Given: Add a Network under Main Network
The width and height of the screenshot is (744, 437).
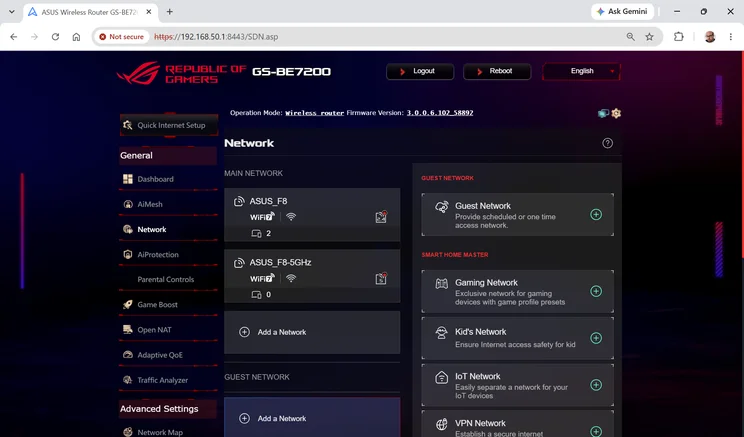Looking at the screenshot, I should pyautogui.click(x=312, y=332).
